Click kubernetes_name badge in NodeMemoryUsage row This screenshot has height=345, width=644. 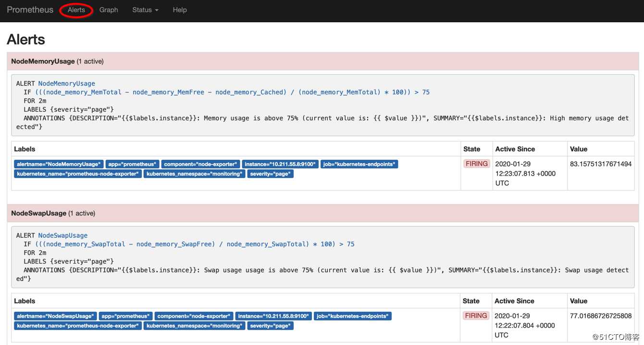(x=78, y=174)
